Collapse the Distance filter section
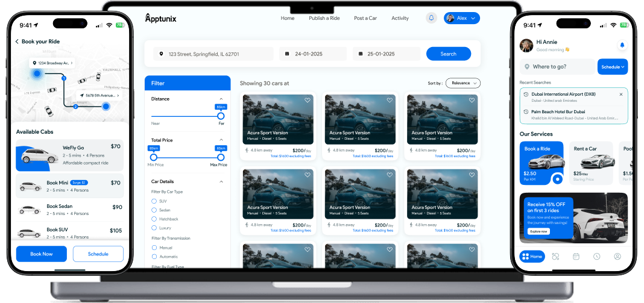 click(221, 99)
